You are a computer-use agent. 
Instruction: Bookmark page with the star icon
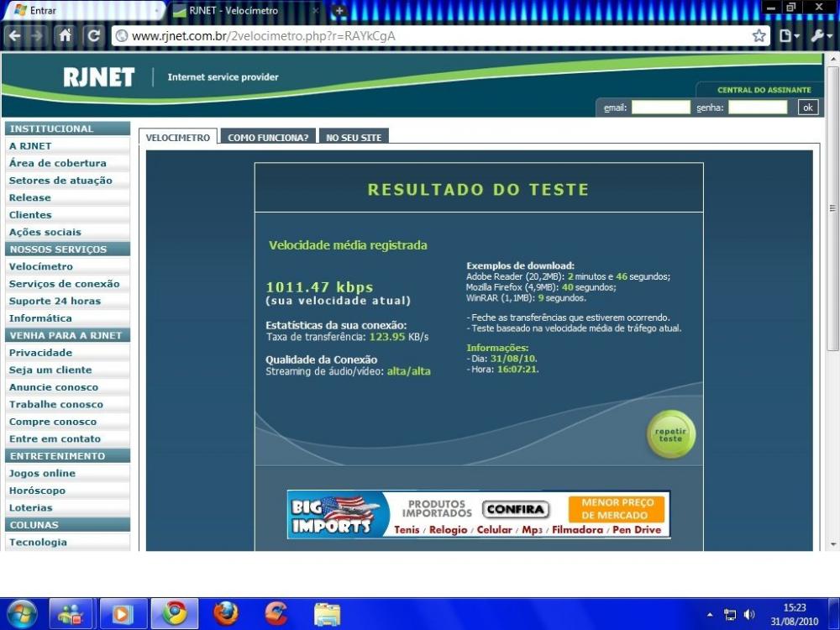click(759, 36)
